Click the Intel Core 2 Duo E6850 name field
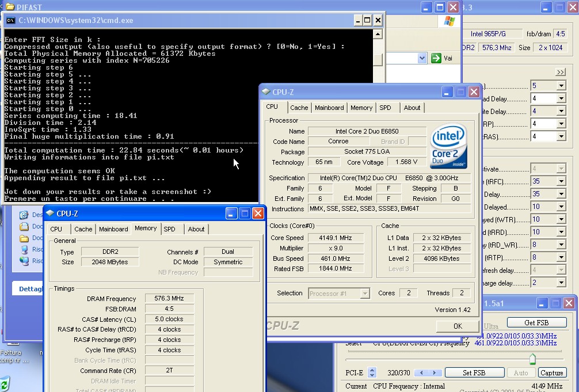 click(x=367, y=131)
